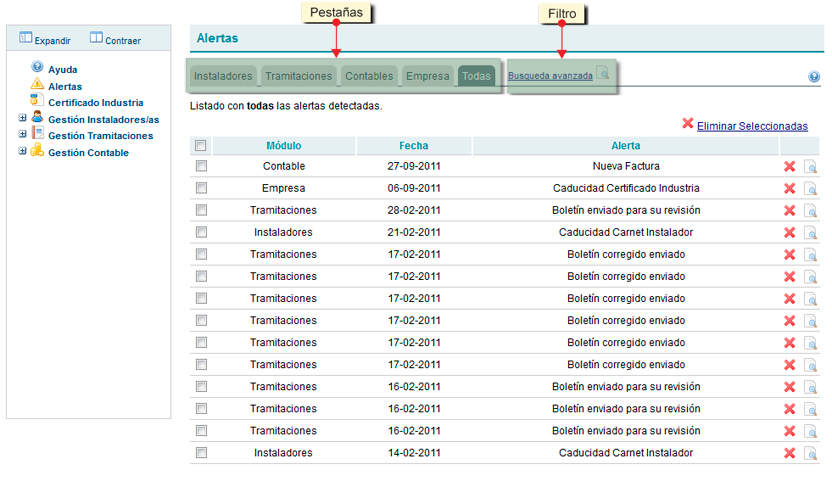The width and height of the screenshot is (832, 481).
Task: Delete the 21-02-2011 Caducidad Carnet Instalador alert
Action: pos(789,232)
